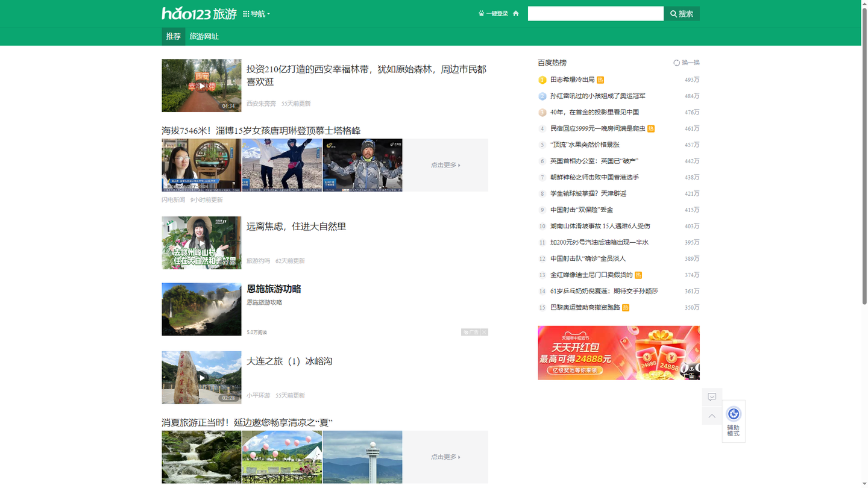
Task: Open hot item 孙红雷吼过的小孩姐成了奥运冠军
Action: point(598,96)
